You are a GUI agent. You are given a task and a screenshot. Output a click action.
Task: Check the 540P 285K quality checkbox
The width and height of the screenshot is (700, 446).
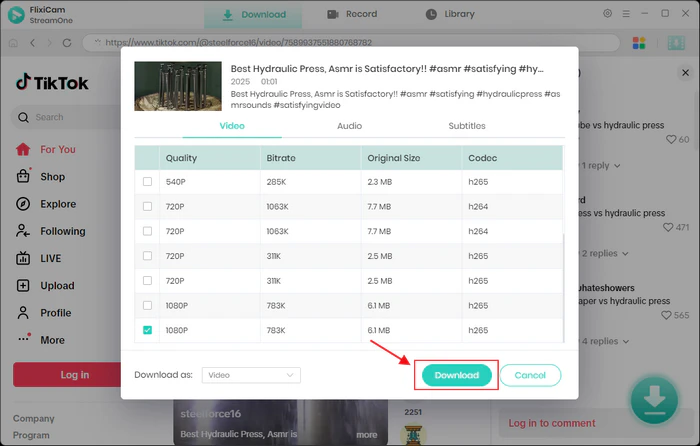[148, 181]
